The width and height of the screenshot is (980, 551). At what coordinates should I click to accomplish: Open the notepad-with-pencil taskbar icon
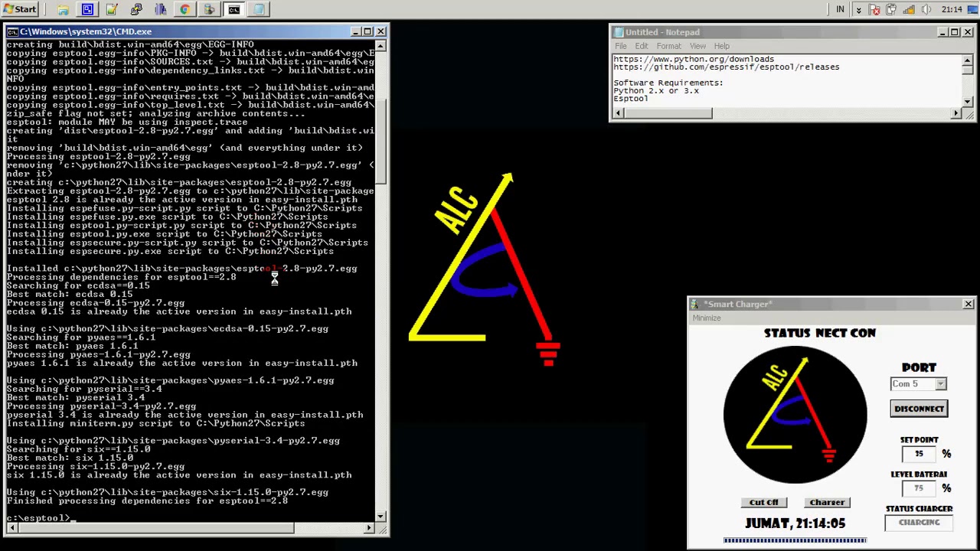(112, 9)
